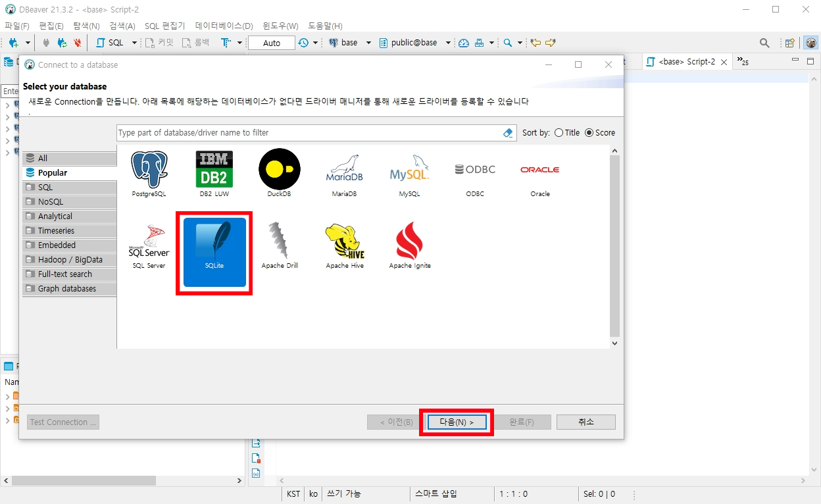Click the 다음(N) > button

coord(457,422)
